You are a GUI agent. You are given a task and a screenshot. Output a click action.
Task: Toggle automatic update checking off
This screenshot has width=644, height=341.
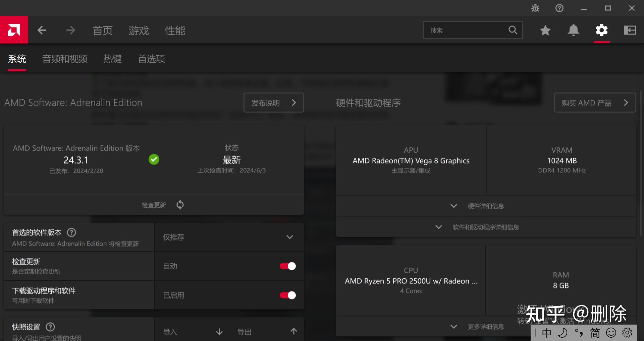pos(287,266)
